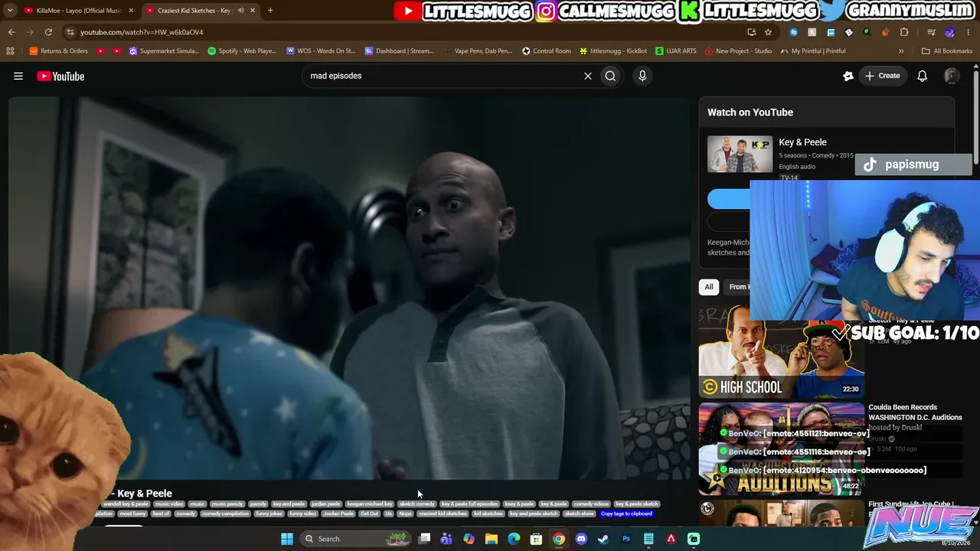Open the Dashboard | Stream... bookmark

399,51
